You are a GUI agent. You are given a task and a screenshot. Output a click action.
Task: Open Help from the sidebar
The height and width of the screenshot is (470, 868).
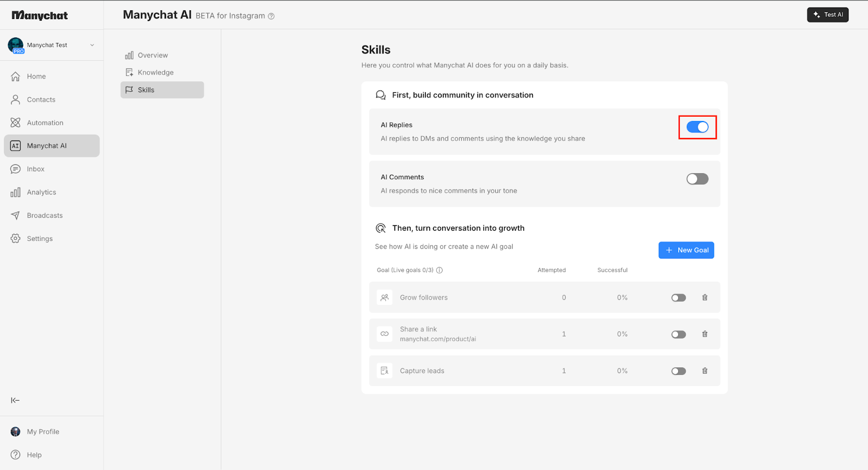coord(34,455)
